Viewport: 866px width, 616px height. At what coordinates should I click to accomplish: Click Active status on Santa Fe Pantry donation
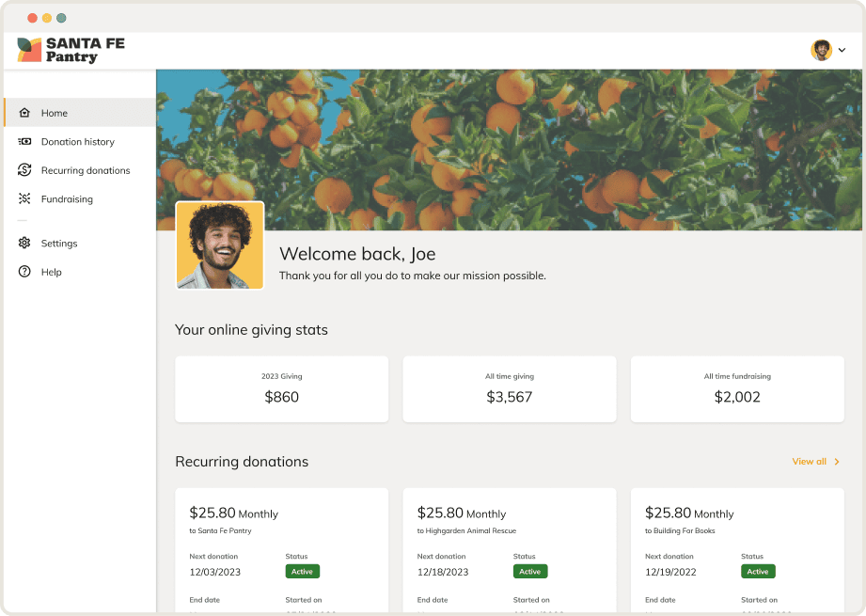coord(303,572)
